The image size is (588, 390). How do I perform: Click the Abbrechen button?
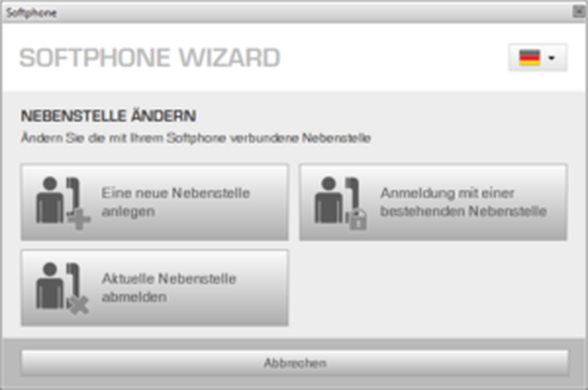295,363
